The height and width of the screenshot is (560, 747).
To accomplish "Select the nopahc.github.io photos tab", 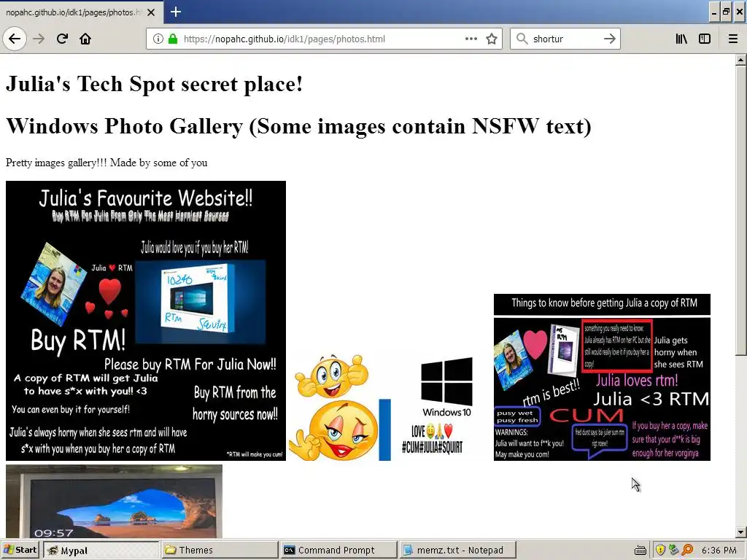I will tap(82, 12).
